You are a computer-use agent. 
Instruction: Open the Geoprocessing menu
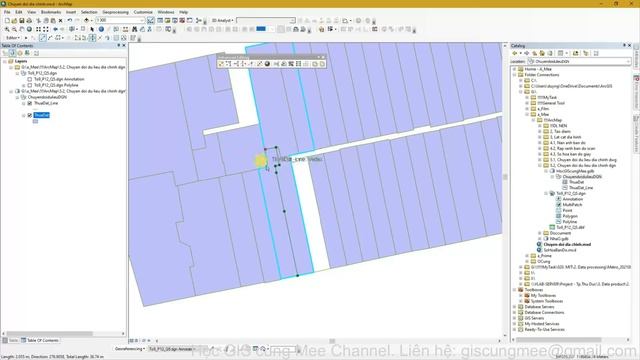click(x=116, y=12)
